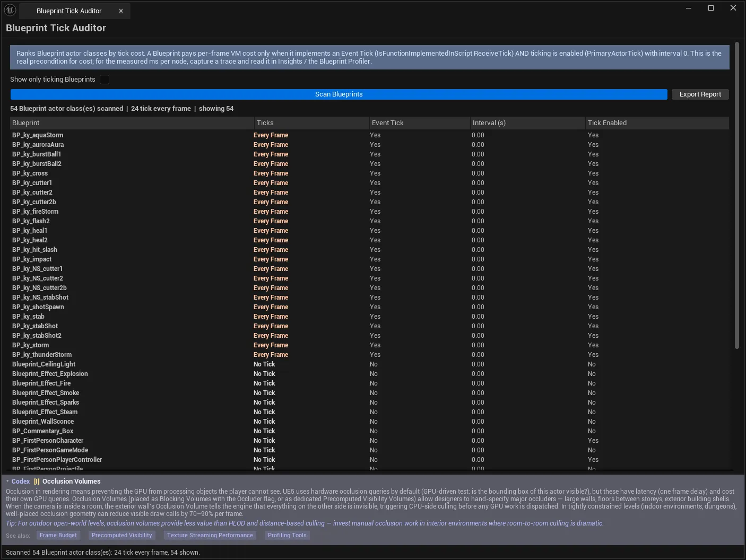This screenshot has width=746, height=560.
Task: Click the scan summary line above the table
Action: tap(122, 109)
